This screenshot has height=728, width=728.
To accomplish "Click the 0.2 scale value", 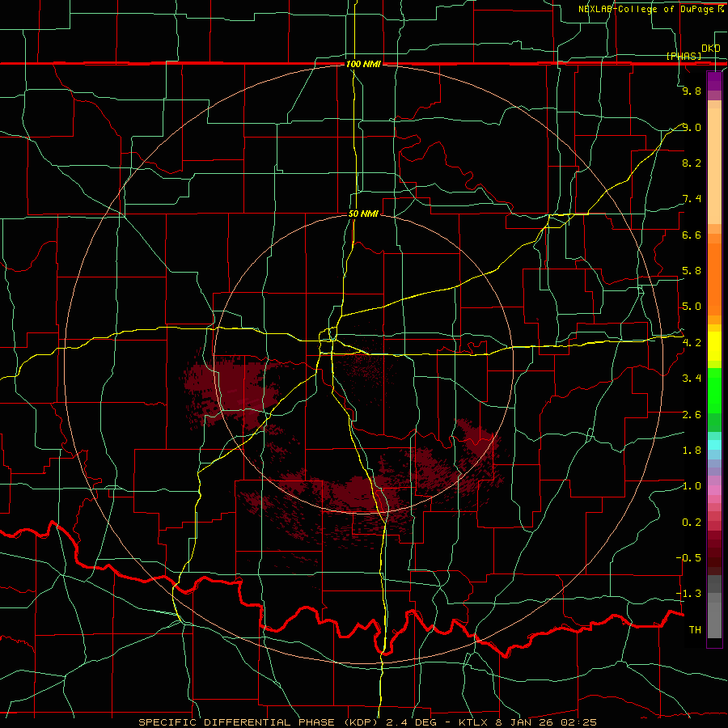I will [692, 523].
